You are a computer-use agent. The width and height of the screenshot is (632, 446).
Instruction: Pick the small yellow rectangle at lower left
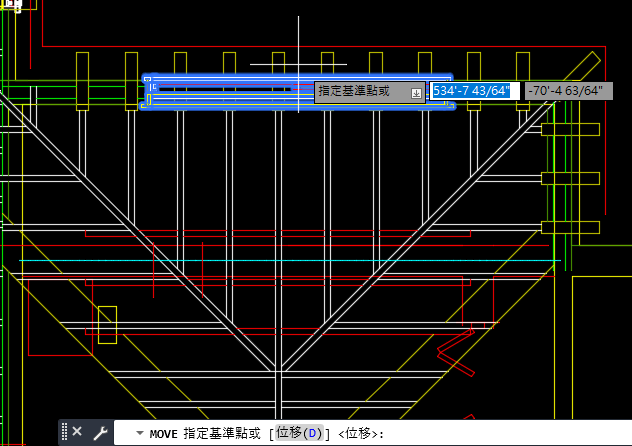(x=107, y=325)
